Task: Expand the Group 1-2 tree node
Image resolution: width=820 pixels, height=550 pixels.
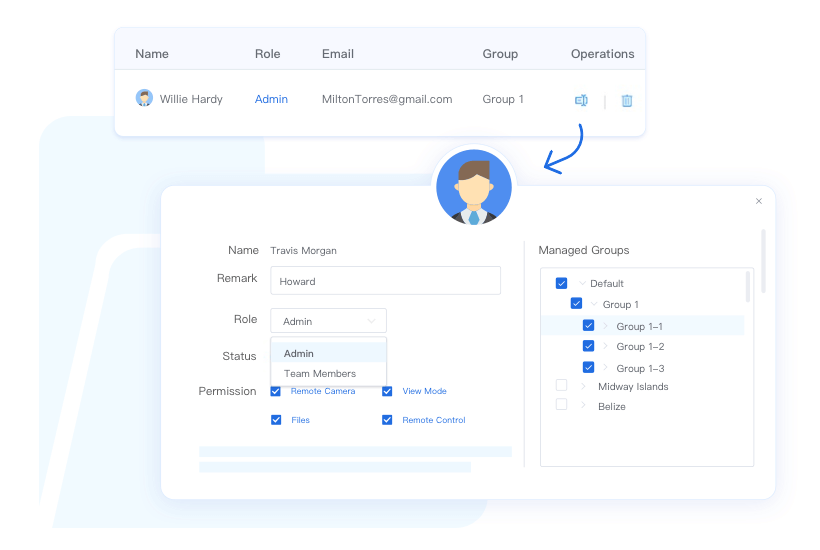Action: [606, 346]
